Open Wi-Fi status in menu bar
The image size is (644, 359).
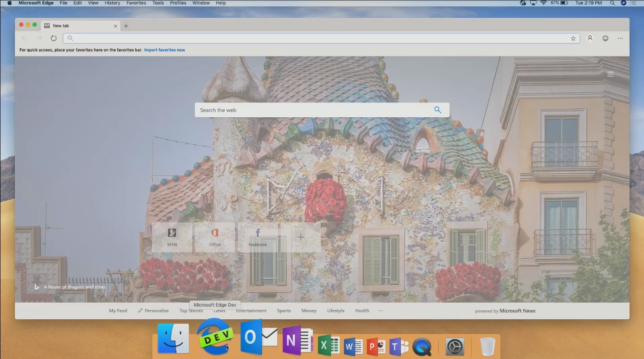543,3
